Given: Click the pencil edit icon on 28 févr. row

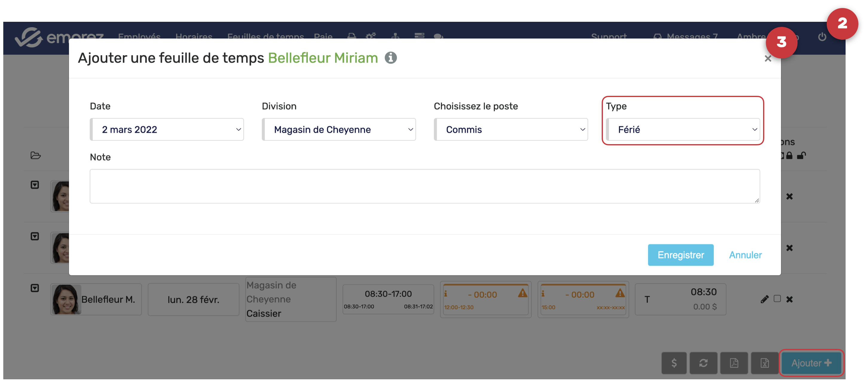Looking at the screenshot, I should [x=764, y=299].
